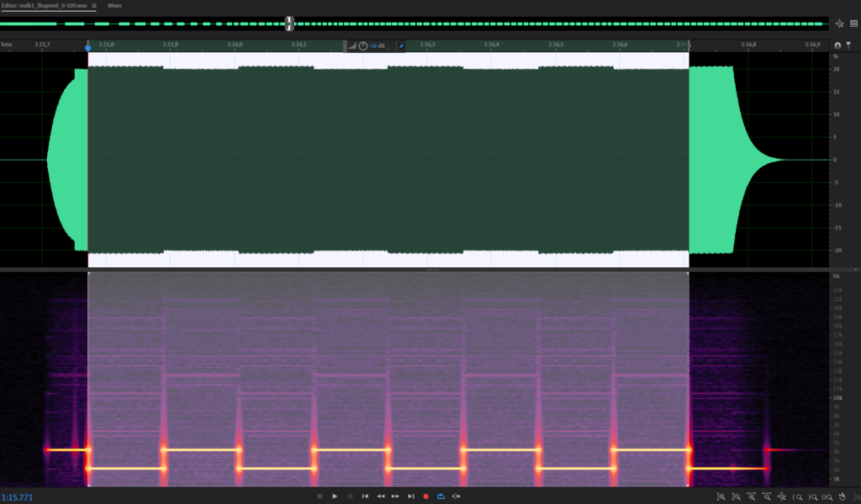861x504 pixels.
Task: Pin the HUD with the pin icon
Action: point(401,46)
